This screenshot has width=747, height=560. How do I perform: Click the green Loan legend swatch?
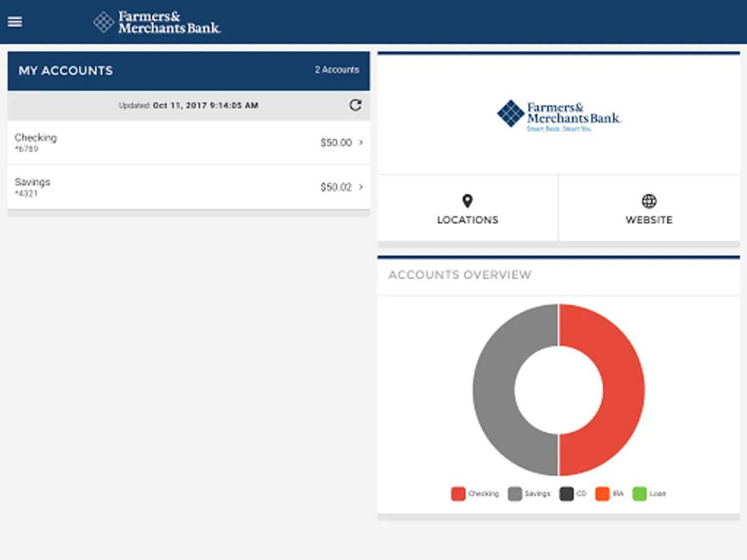tap(639, 494)
